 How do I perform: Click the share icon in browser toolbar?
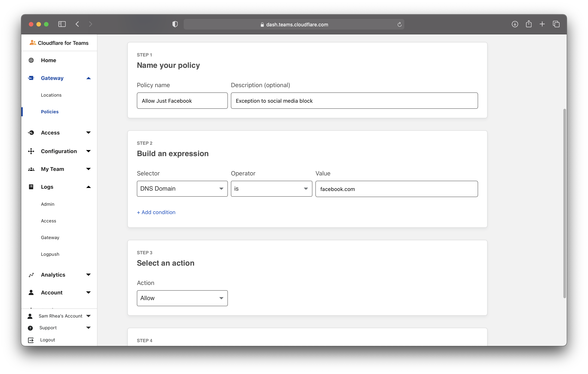529,24
